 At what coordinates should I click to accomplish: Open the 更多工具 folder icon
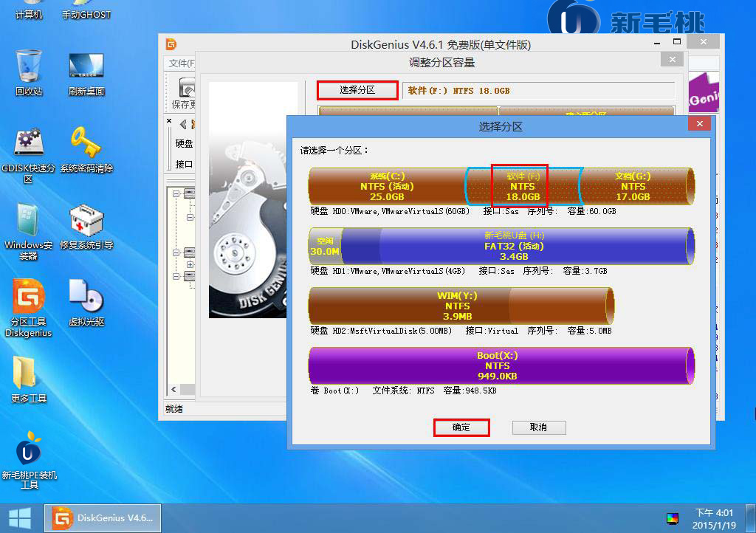pyautogui.click(x=29, y=379)
